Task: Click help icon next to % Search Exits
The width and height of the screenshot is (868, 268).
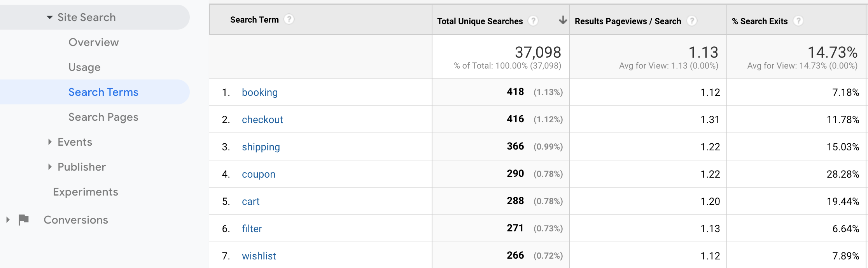Action: [x=798, y=21]
